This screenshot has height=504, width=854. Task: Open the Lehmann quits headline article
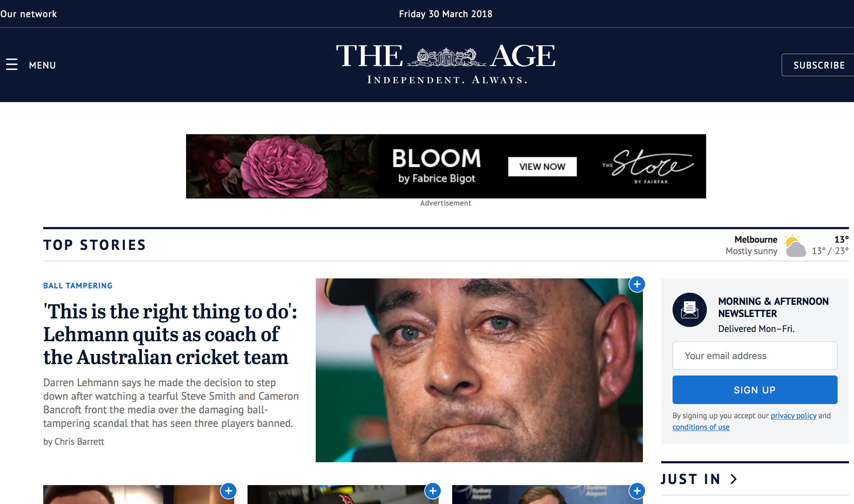click(x=170, y=334)
